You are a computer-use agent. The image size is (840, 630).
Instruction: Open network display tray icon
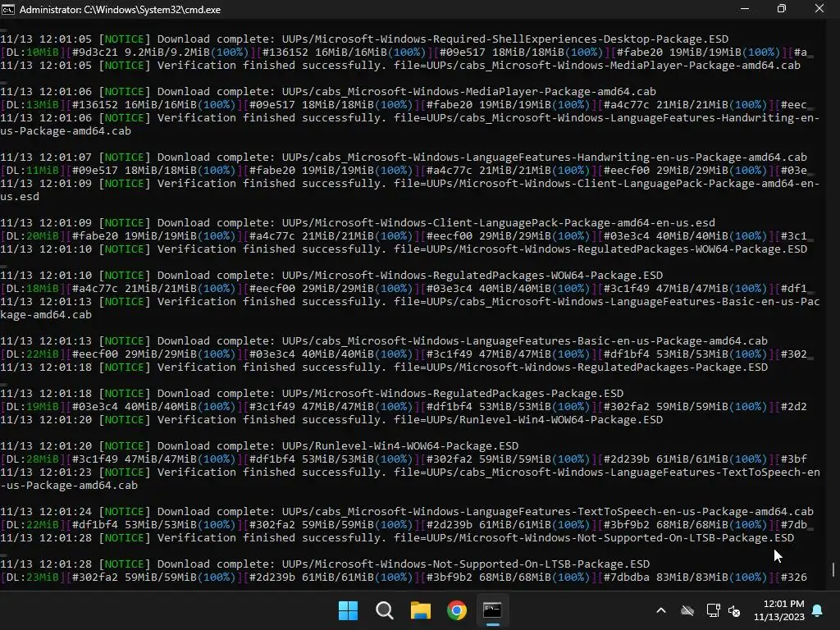tap(713, 610)
